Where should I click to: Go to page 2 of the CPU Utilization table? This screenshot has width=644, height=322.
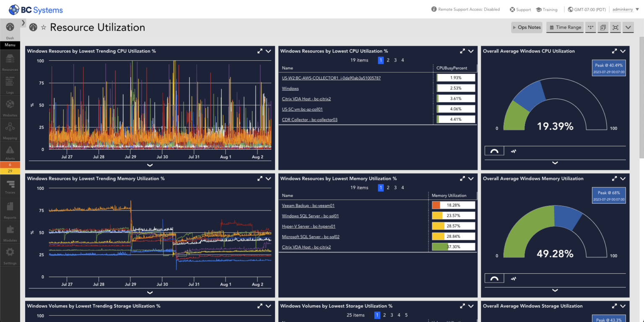[x=388, y=60]
